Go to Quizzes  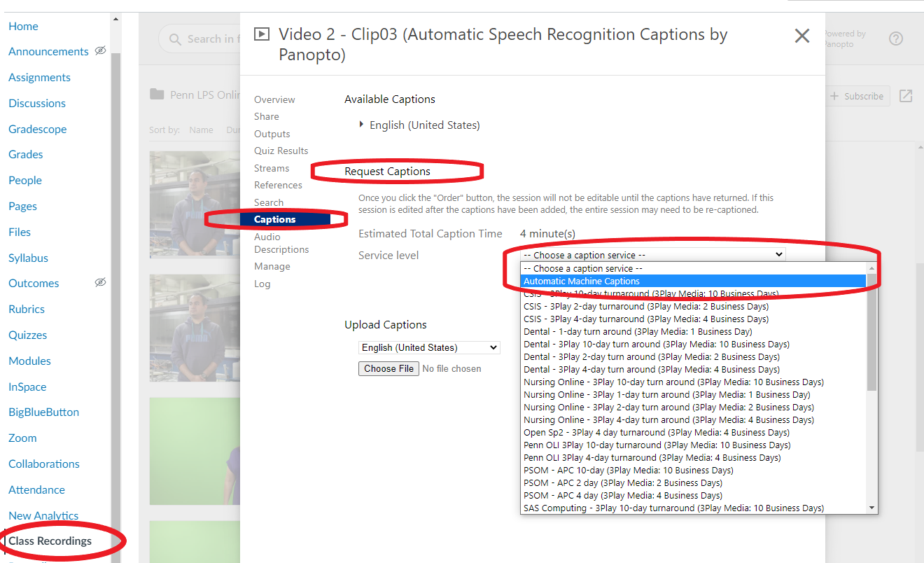28,335
